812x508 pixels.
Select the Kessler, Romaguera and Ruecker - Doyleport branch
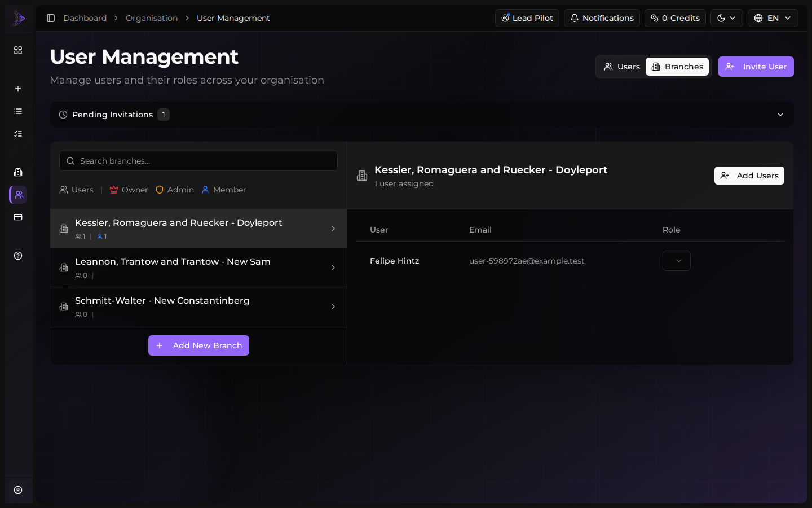pos(198,229)
